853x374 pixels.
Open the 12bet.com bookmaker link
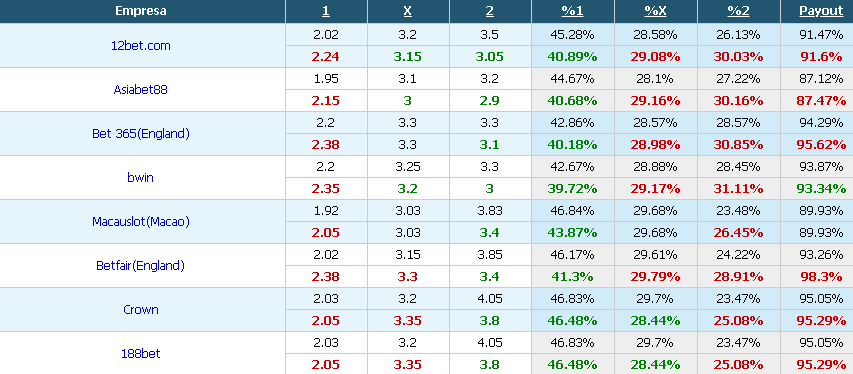140,46
